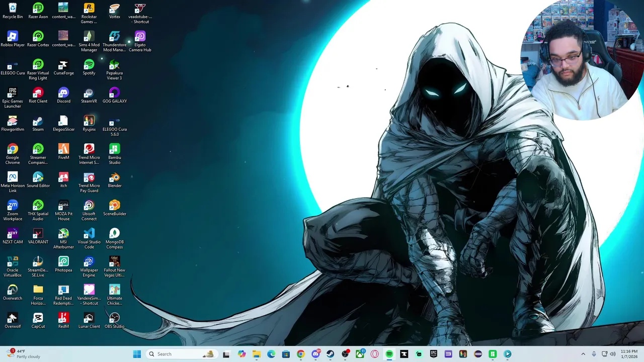Launch Razer Axon from the desktop
Image resolution: width=644 pixels, height=362 pixels.
(38, 11)
